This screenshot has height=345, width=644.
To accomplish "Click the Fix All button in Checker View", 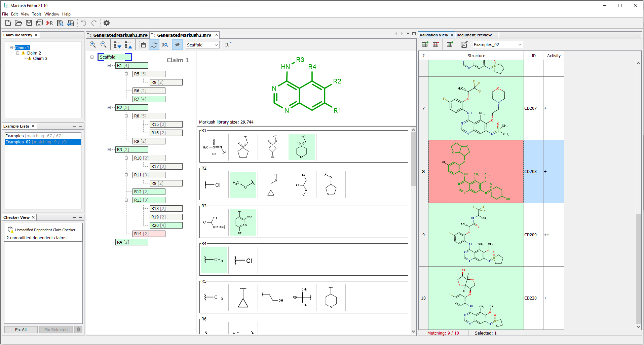I will (21, 330).
